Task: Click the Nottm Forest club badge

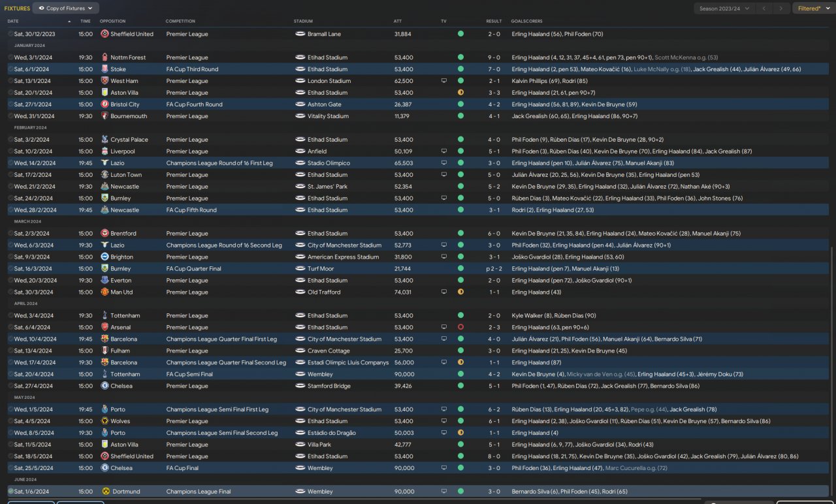Action: coord(104,57)
